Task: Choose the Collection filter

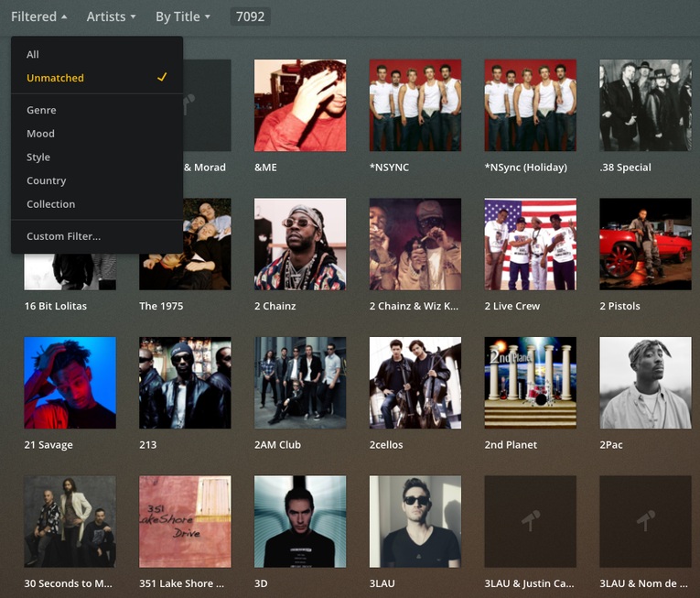Action: 97,204
